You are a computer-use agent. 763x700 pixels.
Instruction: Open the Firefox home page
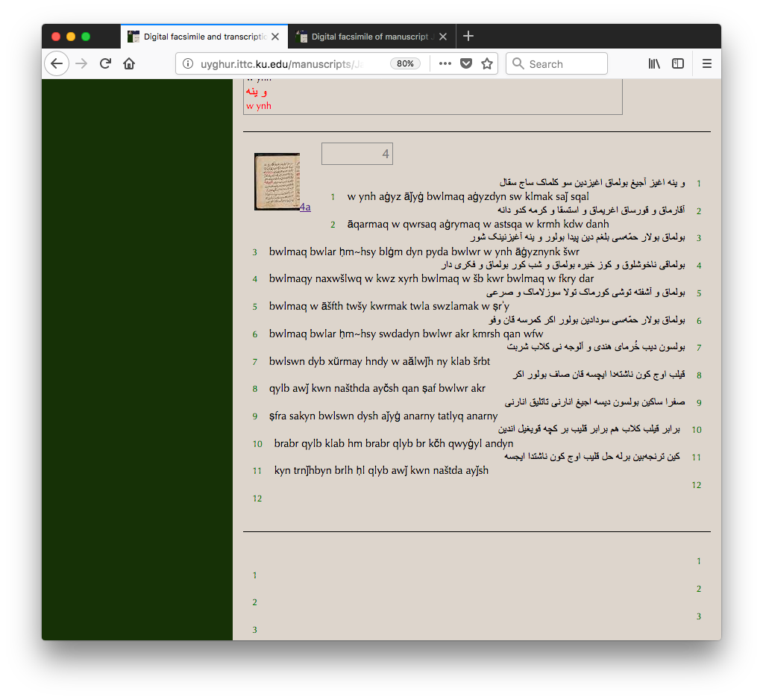coord(129,63)
